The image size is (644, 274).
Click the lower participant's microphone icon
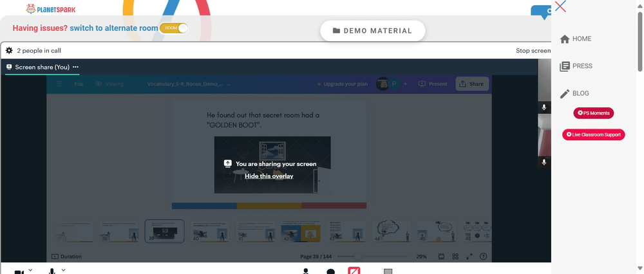[544, 162]
